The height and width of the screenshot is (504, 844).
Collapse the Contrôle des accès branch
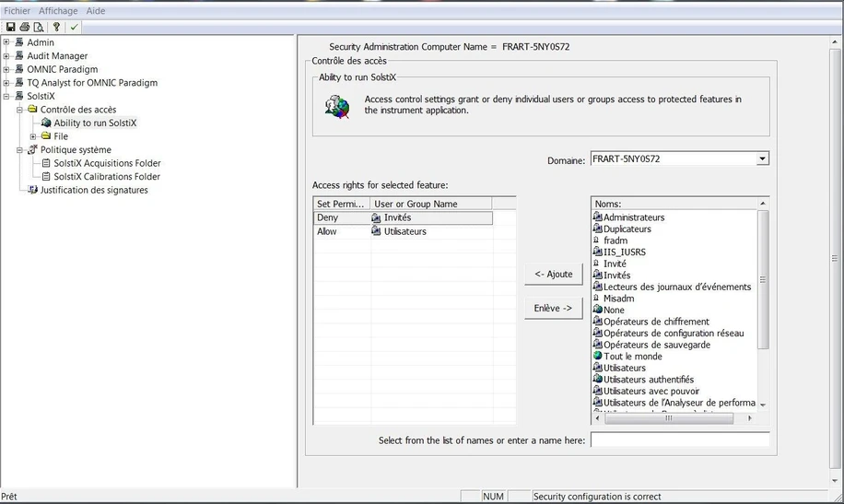pyautogui.click(x=20, y=110)
